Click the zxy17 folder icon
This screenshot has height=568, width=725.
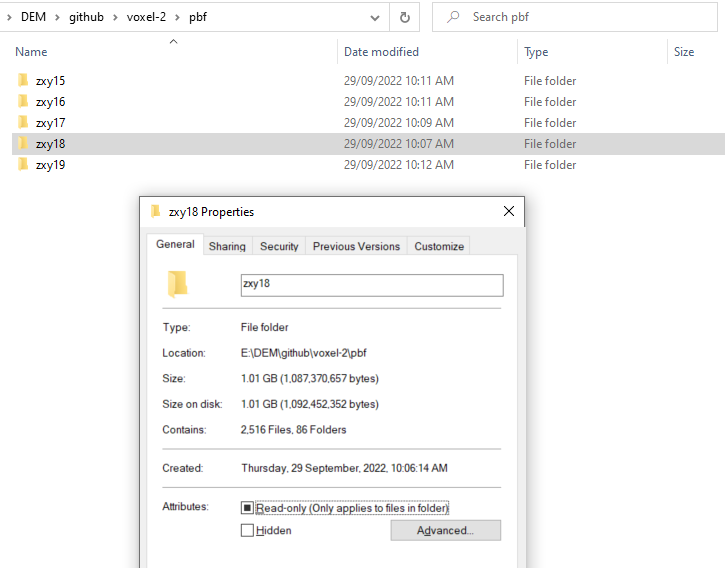coord(23,122)
